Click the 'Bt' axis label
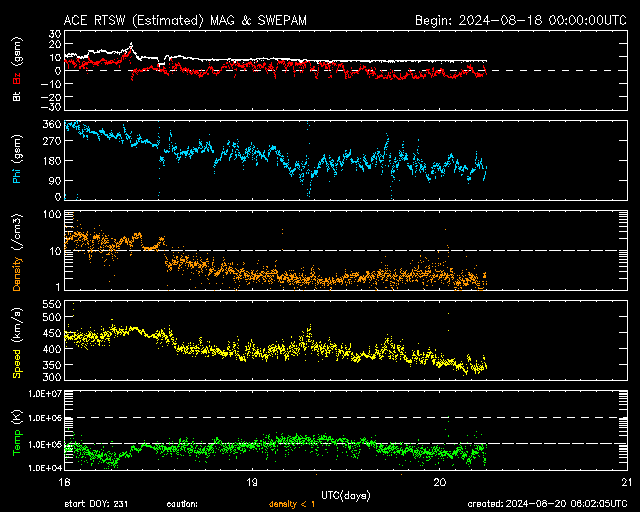This screenshot has height=512, width=640. [17, 96]
